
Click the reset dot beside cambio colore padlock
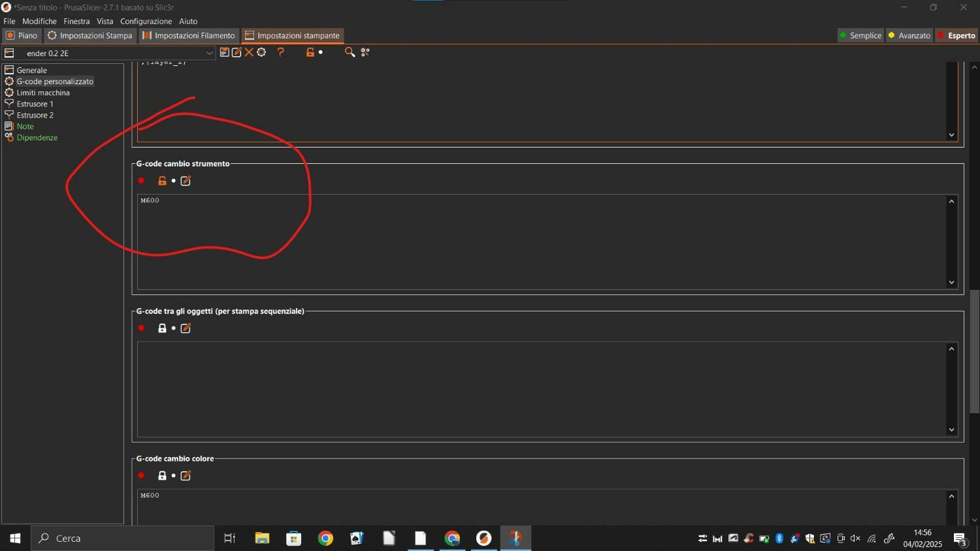(173, 476)
